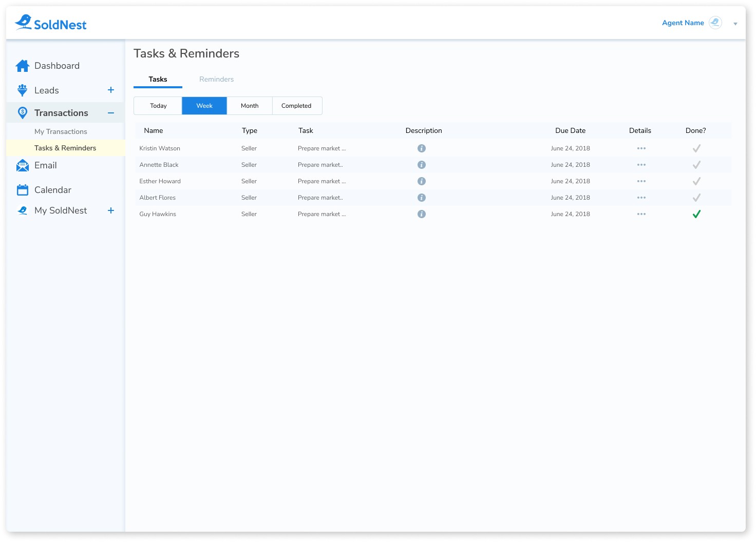The width and height of the screenshot is (756, 542).
Task: Click Prepare market task for Kristin Watson
Action: pos(322,148)
